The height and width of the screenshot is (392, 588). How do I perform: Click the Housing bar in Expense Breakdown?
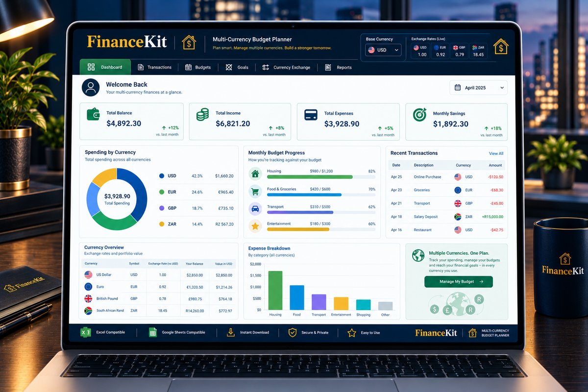coord(275,290)
